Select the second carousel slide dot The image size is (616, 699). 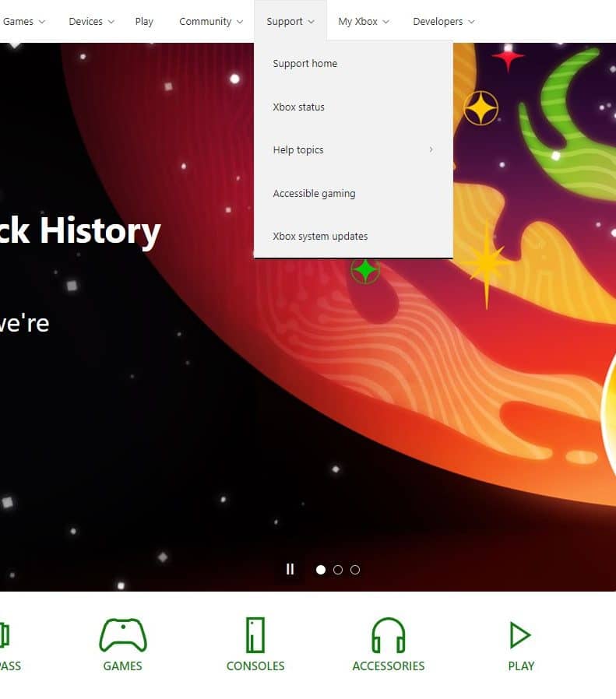(x=338, y=570)
